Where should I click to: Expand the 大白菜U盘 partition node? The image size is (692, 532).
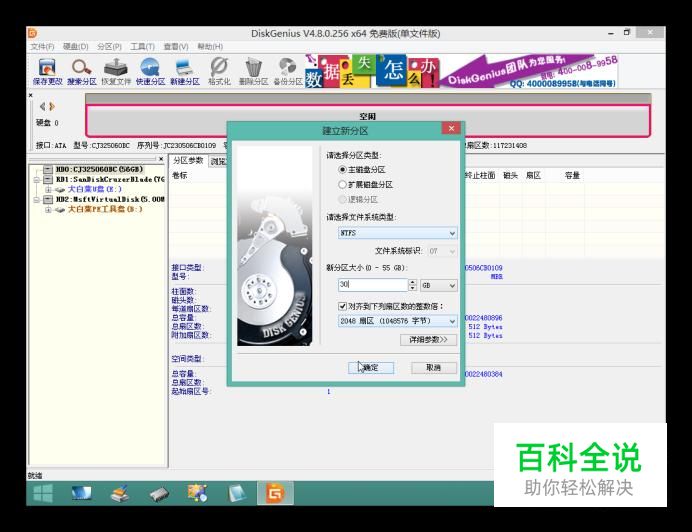coord(48,189)
